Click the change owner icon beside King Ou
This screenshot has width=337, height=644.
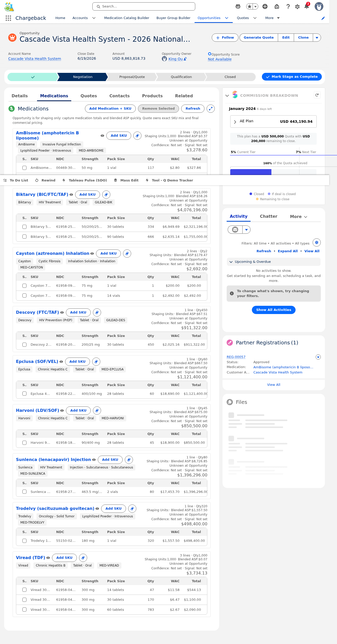[185, 59]
